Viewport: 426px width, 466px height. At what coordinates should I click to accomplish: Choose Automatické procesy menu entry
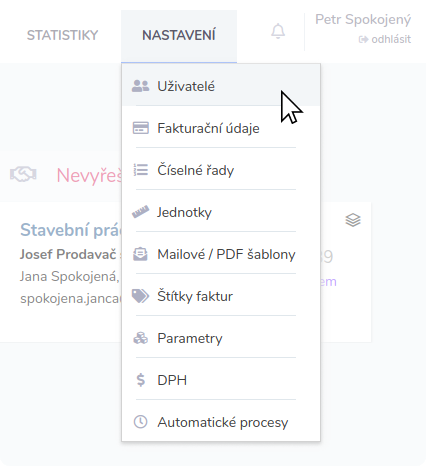point(221,422)
